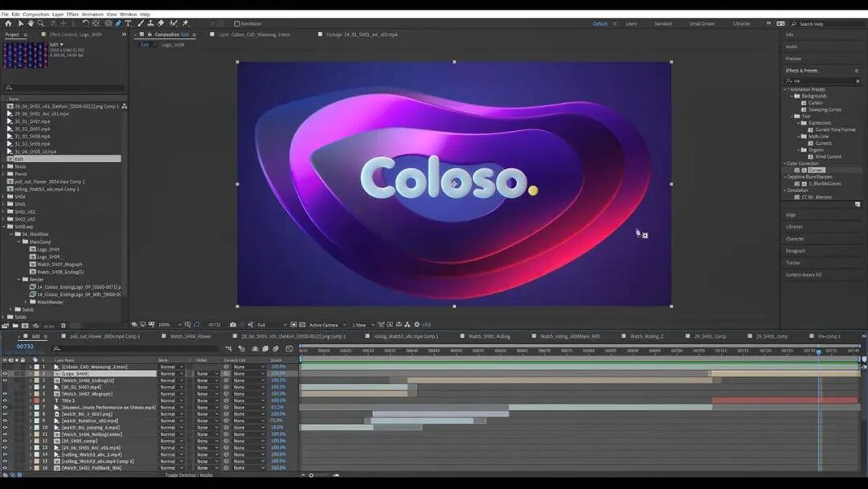The image size is (868, 489).
Task: Open the Content-Aware Fill panel
Action: click(x=803, y=275)
